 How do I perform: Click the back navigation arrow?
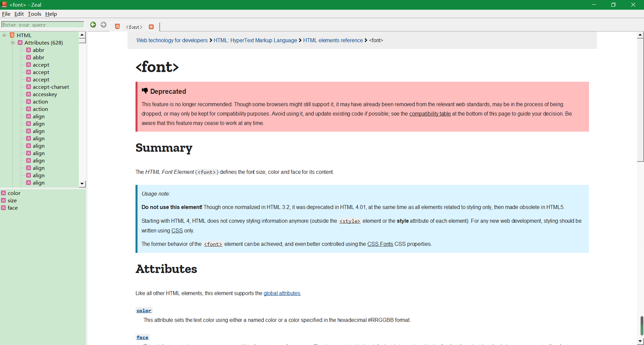(x=93, y=25)
